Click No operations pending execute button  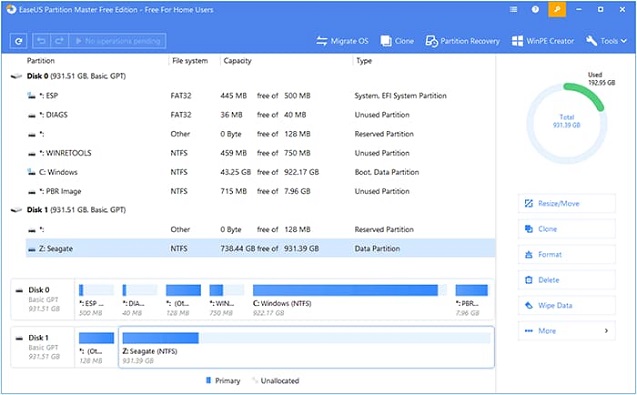(117, 41)
